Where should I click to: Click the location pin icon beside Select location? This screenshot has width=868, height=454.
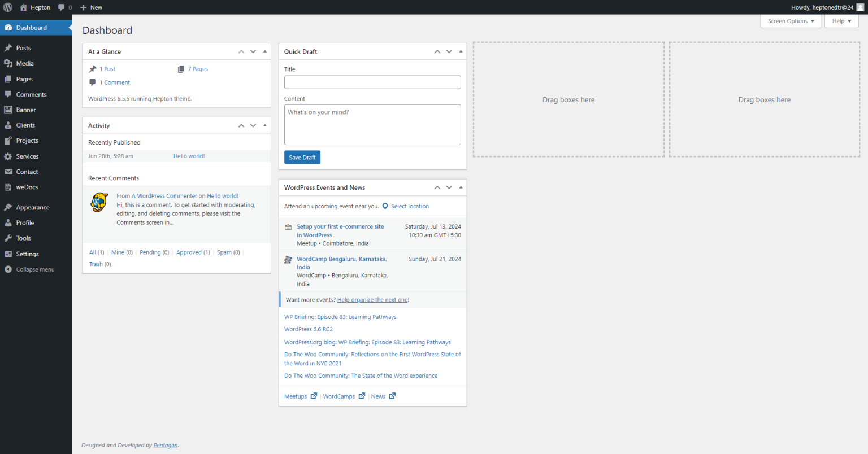(385, 206)
